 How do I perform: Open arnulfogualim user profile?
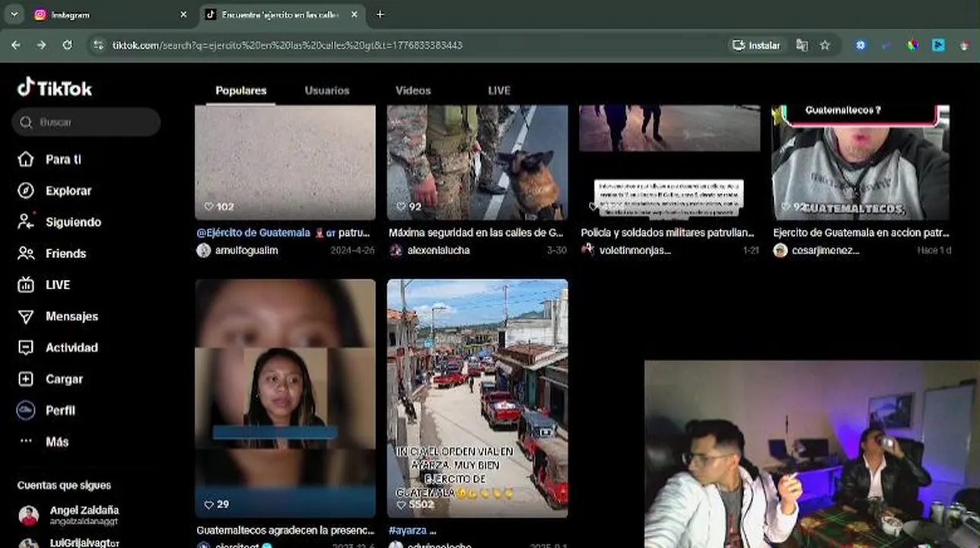(x=247, y=250)
